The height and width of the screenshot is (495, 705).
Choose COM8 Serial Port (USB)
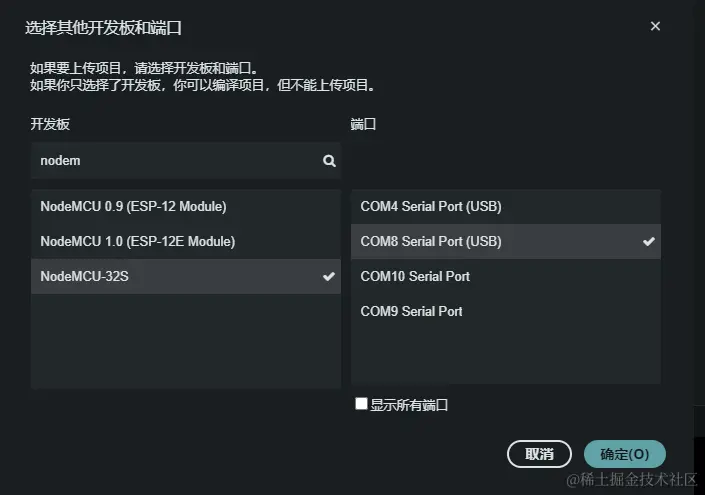coord(431,242)
